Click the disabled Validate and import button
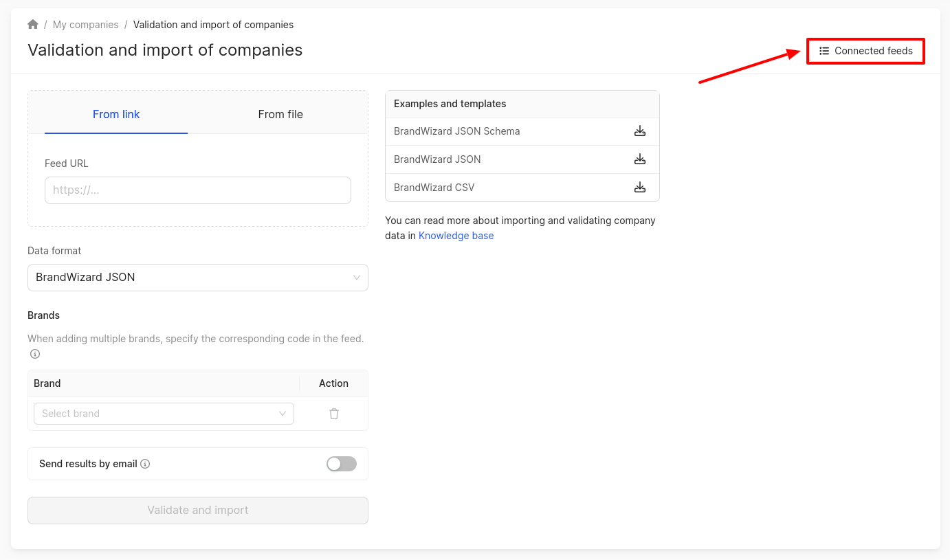The height and width of the screenshot is (560, 950). pos(198,511)
